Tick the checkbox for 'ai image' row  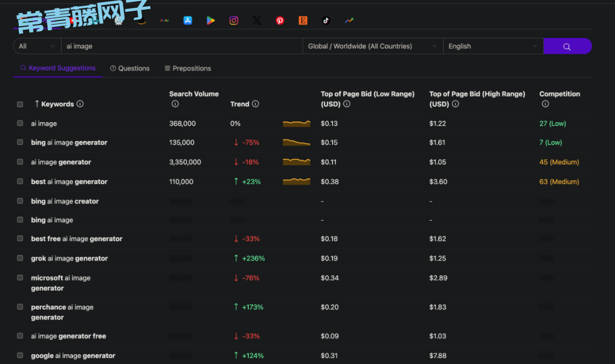(x=20, y=123)
